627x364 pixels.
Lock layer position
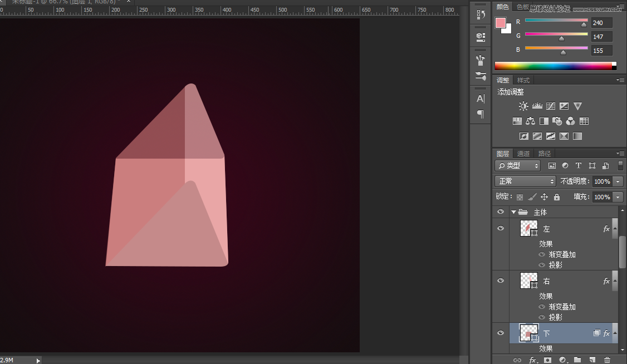[544, 197]
